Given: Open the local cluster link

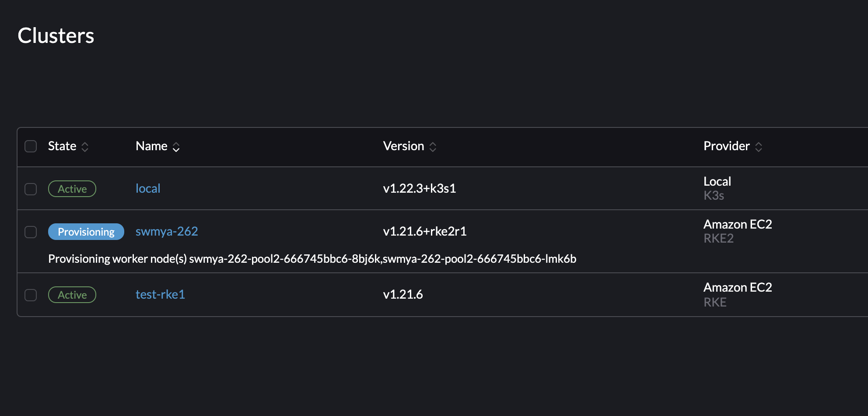Looking at the screenshot, I should coord(147,188).
